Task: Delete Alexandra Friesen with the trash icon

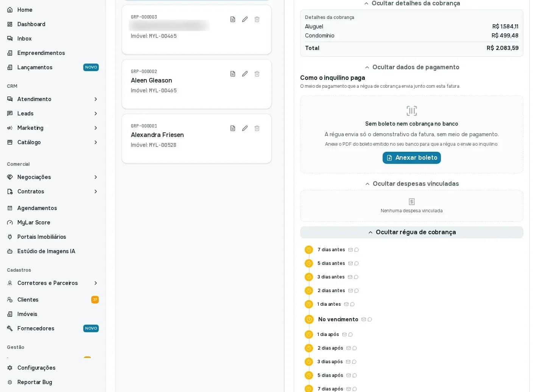Action: pos(257,128)
